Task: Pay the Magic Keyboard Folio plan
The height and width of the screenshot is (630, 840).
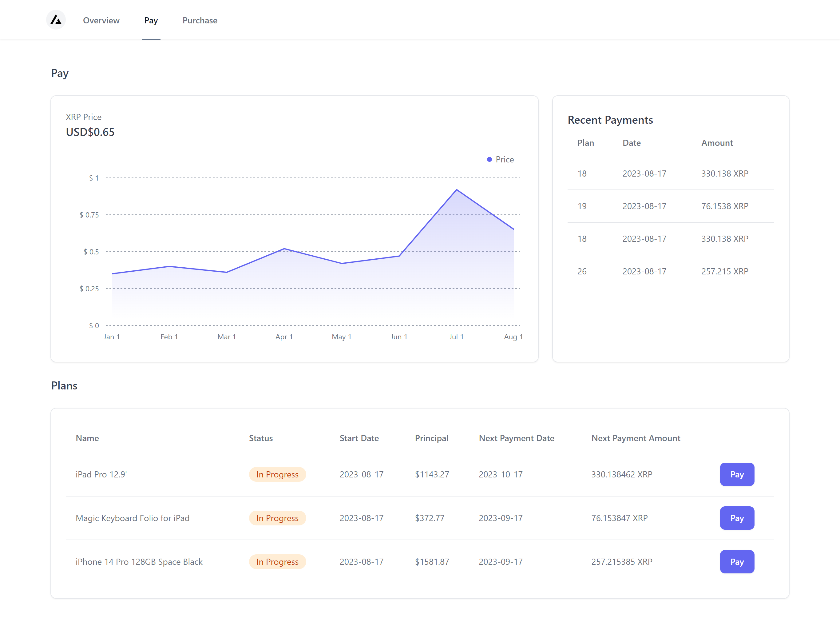Action: tap(736, 518)
